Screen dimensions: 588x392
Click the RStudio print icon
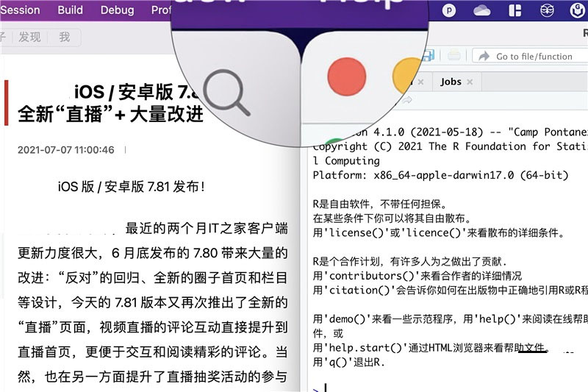(x=453, y=55)
